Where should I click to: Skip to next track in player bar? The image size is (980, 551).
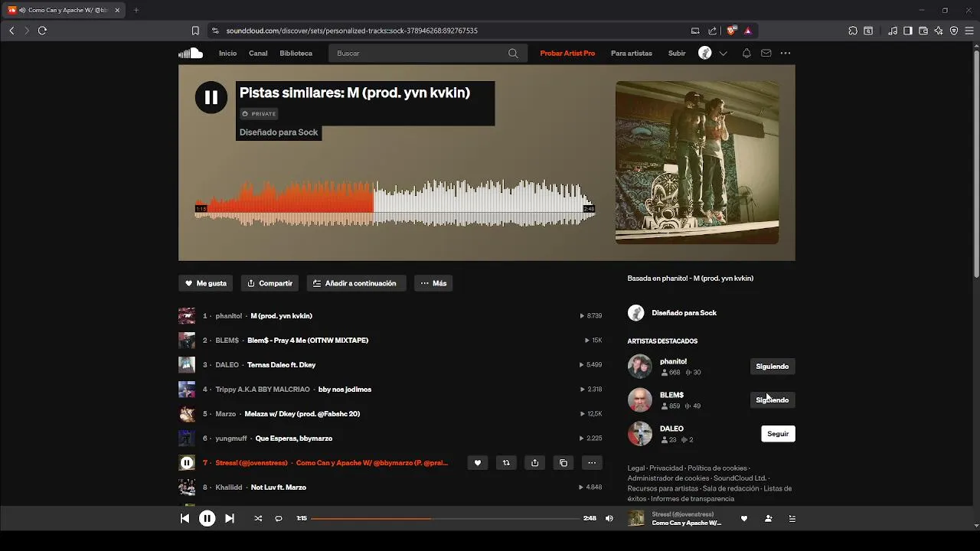(x=229, y=518)
